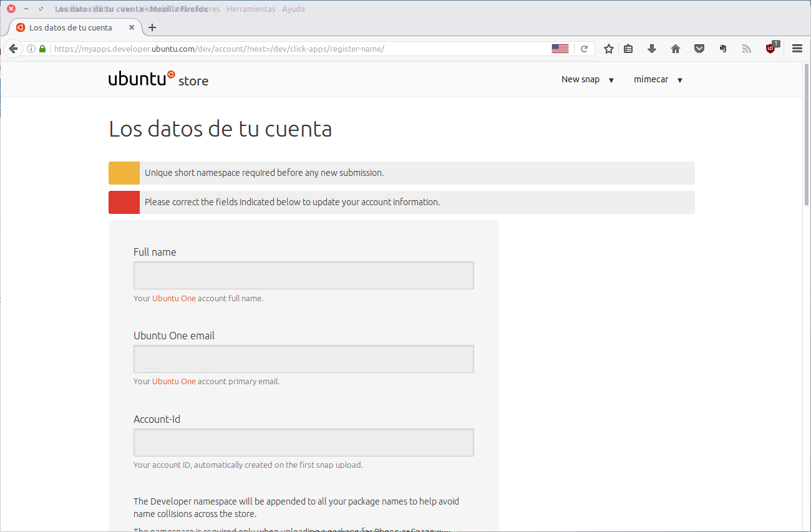Click the 'Los datos de tu cuenta' heading
Image resolution: width=811 pixels, height=532 pixels.
coord(220,129)
